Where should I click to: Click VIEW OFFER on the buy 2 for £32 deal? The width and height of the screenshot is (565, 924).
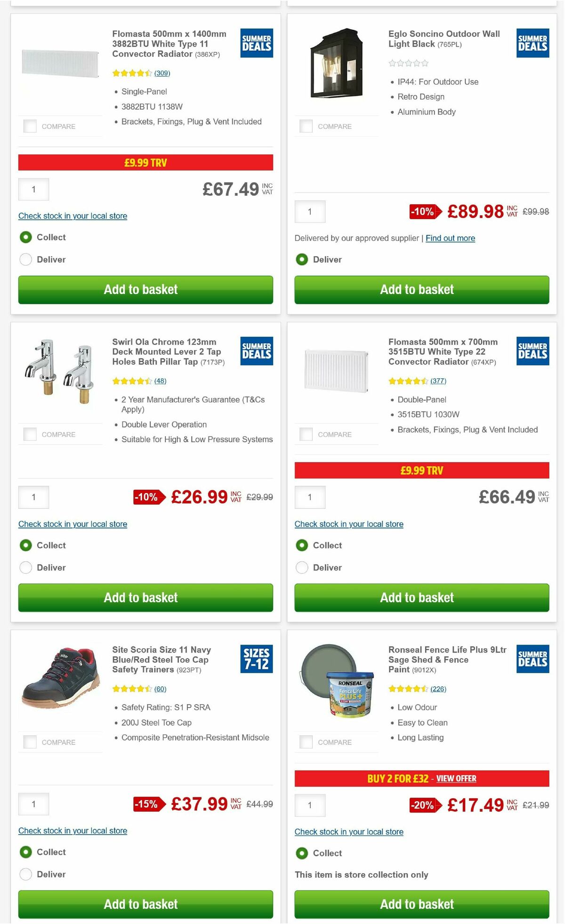(x=456, y=779)
